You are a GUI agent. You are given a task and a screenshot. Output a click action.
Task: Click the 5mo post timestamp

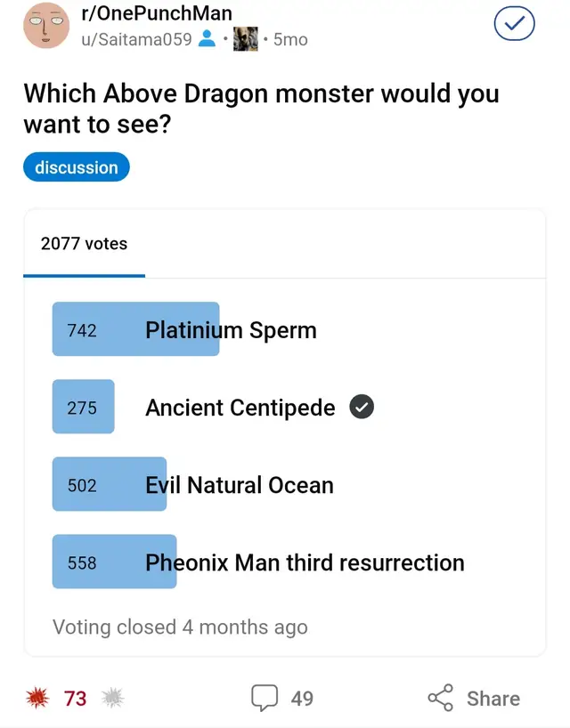[x=290, y=39]
